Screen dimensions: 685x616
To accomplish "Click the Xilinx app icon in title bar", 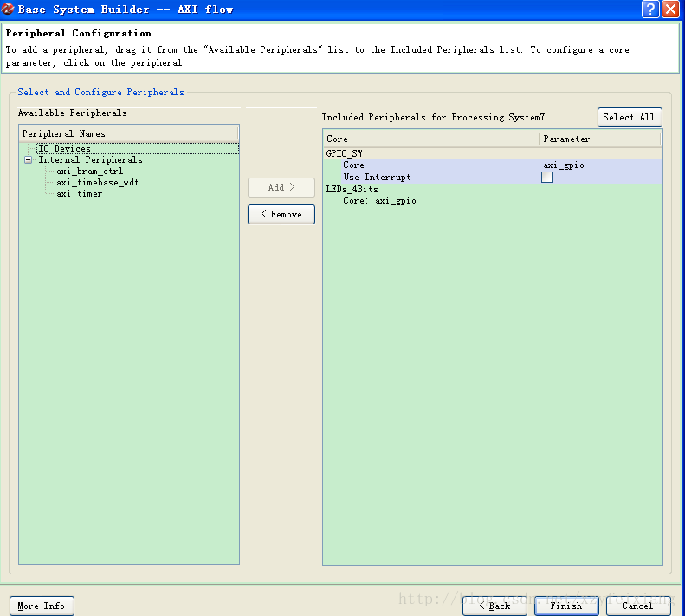I will 8,9.
